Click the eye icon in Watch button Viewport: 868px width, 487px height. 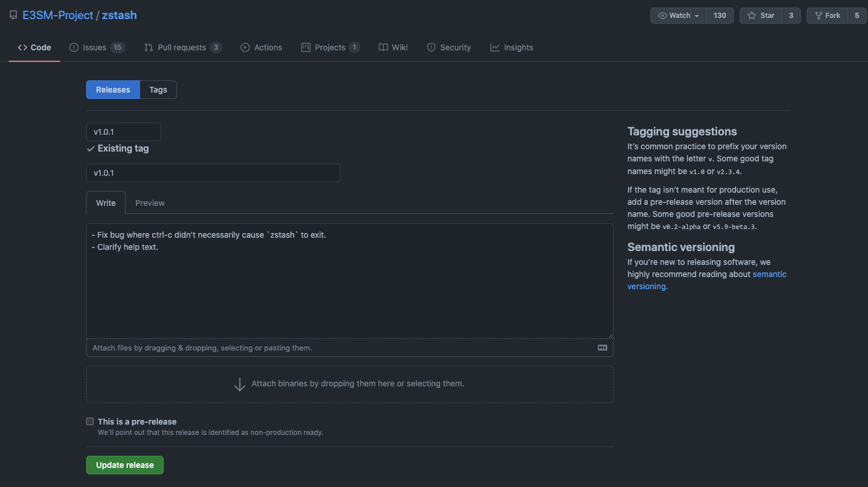point(663,16)
